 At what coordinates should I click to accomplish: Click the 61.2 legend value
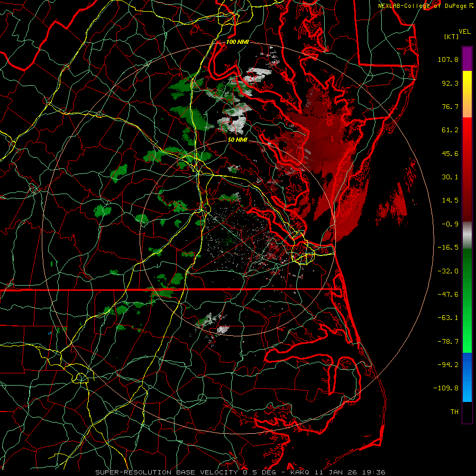pyautogui.click(x=450, y=130)
